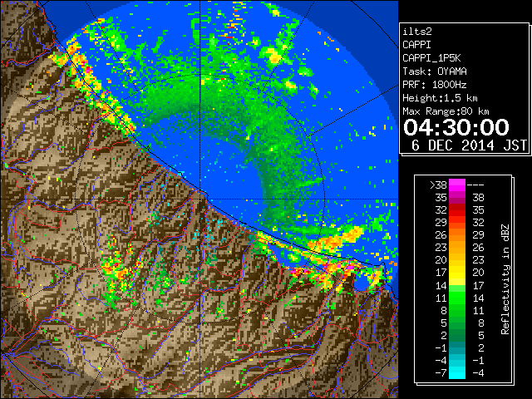Select the "Task: OYAMA" line
Image resolution: width=532 pixels, height=399 pixels.
(435, 71)
